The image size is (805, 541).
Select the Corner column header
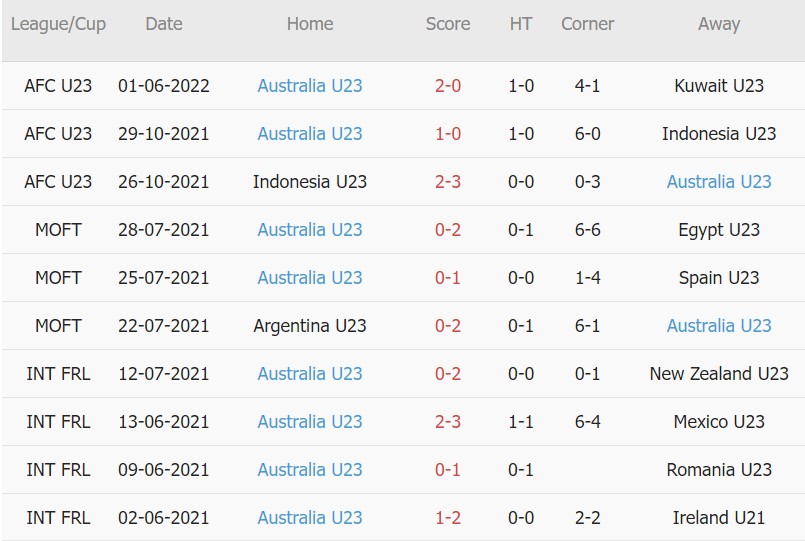pos(587,24)
